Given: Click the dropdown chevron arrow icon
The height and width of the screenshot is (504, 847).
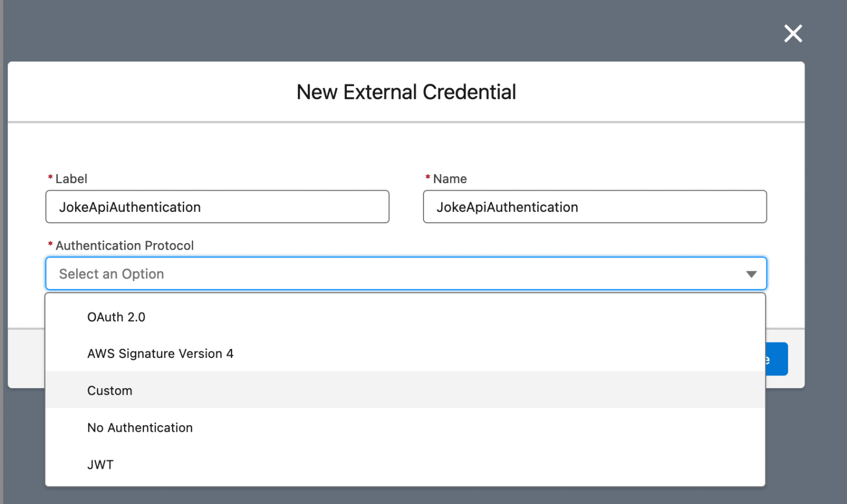Looking at the screenshot, I should 752,274.
